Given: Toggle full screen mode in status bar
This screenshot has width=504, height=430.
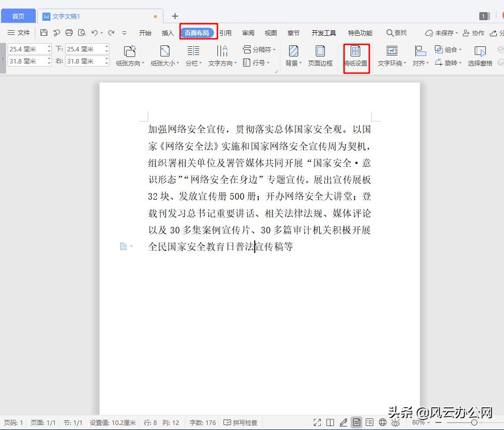Looking at the screenshot, I should pos(317,422).
